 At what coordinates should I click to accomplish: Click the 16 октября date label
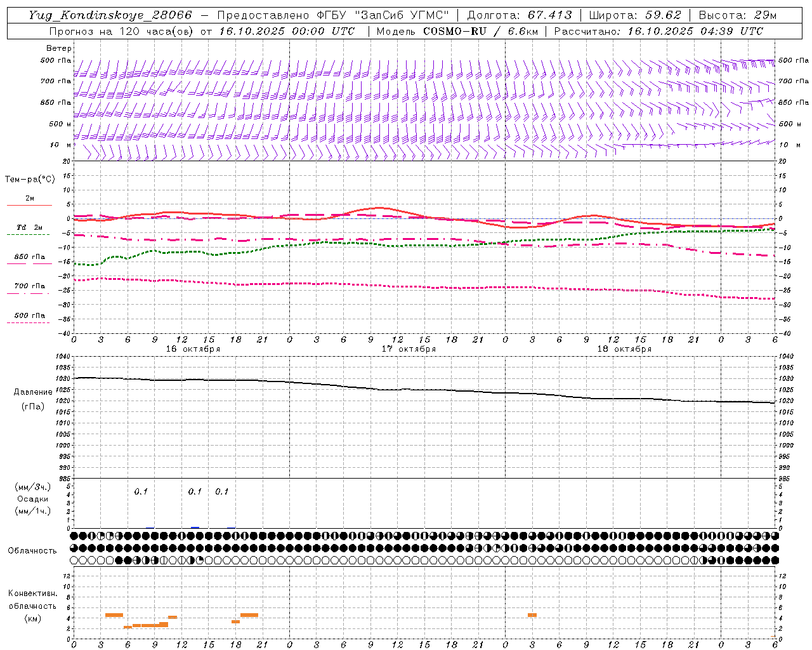pyautogui.click(x=193, y=349)
